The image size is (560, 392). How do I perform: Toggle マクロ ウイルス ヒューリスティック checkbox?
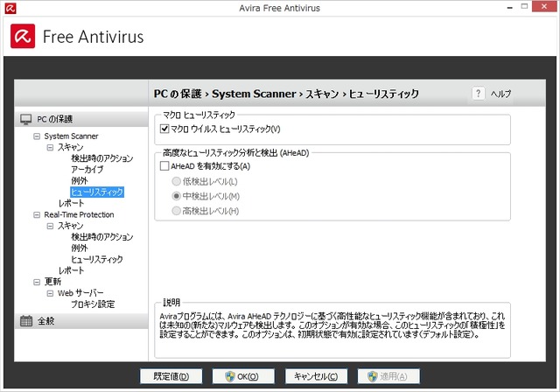[x=164, y=129]
